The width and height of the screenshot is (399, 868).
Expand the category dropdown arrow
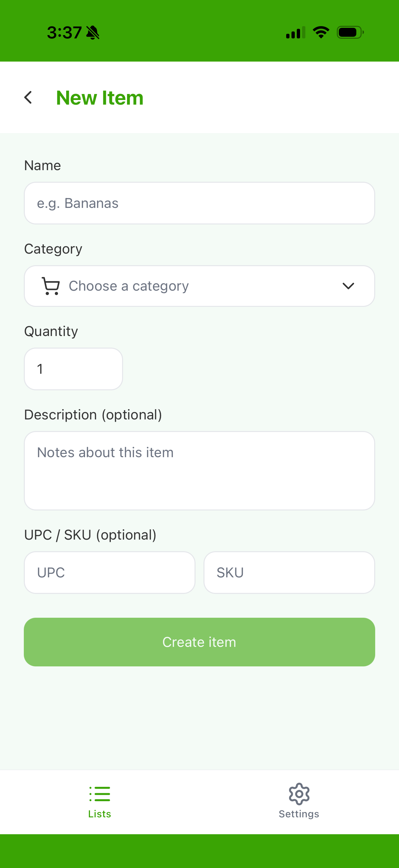(x=348, y=286)
